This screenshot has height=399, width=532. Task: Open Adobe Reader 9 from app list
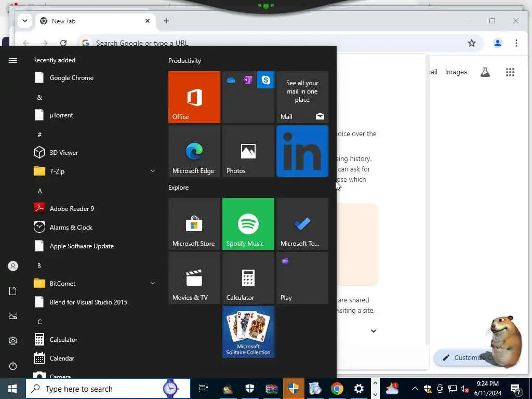tap(95, 208)
